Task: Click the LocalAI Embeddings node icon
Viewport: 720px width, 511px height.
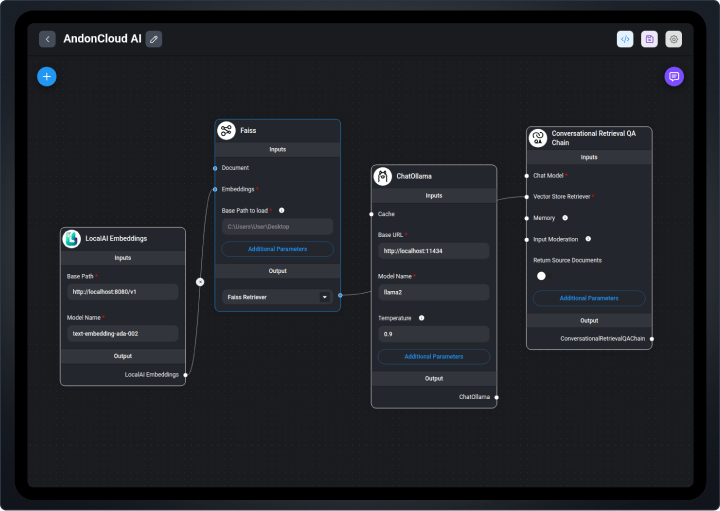Action: [x=71, y=239]
